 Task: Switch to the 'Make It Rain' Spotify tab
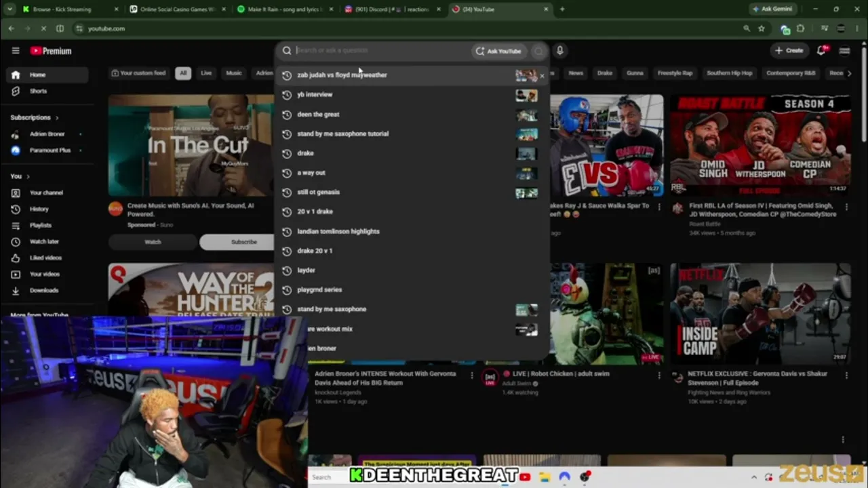click(285, 9)
